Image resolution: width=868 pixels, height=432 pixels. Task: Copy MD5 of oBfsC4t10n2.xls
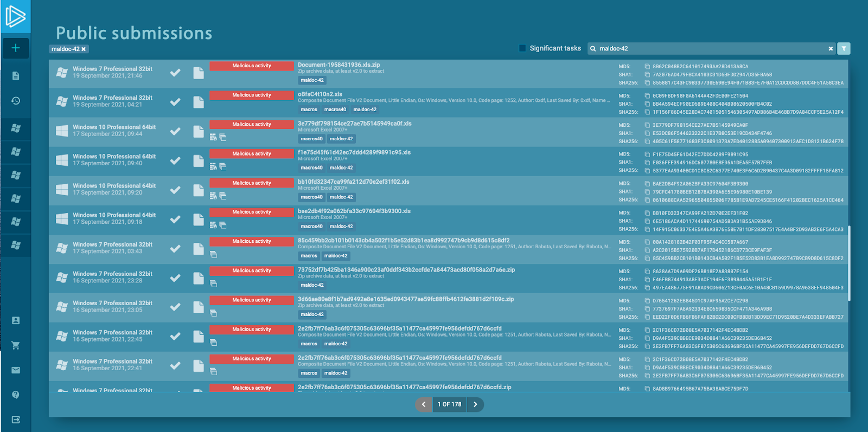pos(647,96)
